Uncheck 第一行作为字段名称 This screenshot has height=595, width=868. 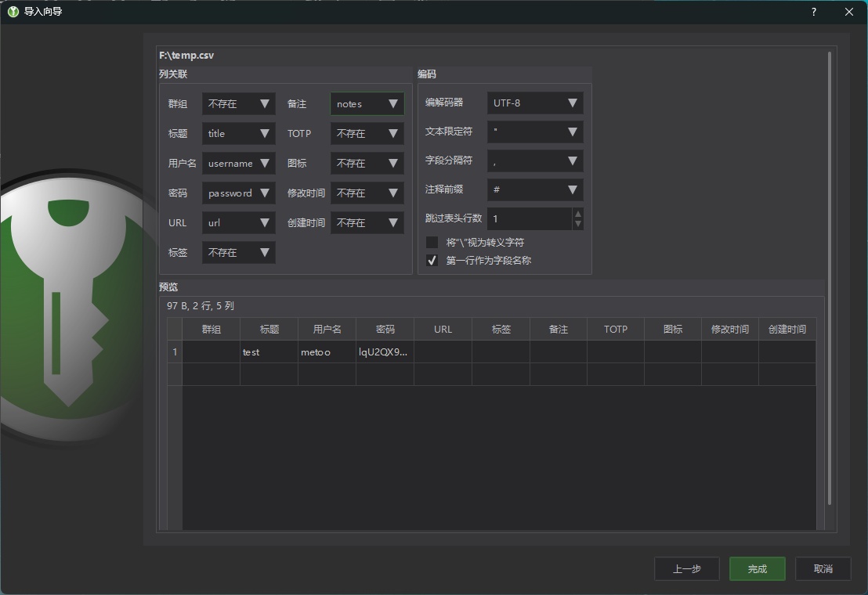click(x=432, y=260)
